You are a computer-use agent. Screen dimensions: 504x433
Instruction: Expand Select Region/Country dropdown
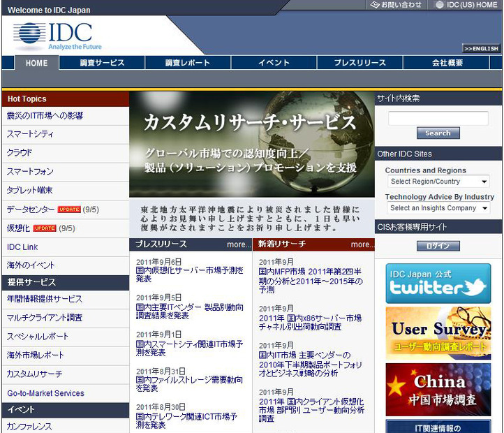(x=438, y=182)
